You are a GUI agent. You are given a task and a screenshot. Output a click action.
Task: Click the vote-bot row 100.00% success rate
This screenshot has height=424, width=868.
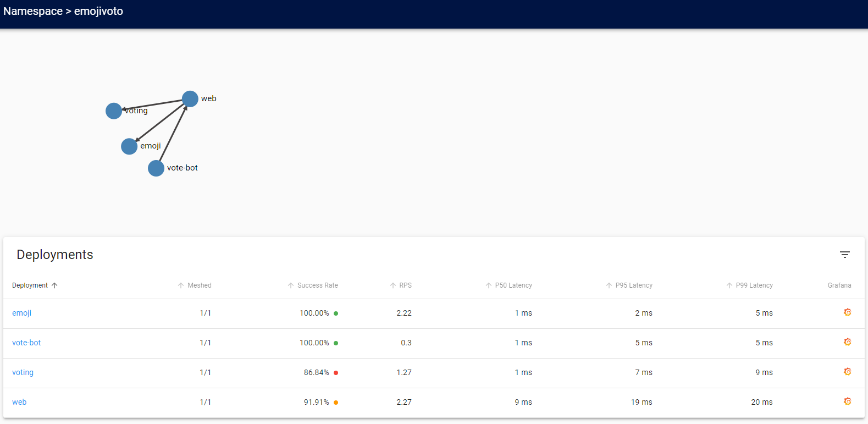(314, 343)
